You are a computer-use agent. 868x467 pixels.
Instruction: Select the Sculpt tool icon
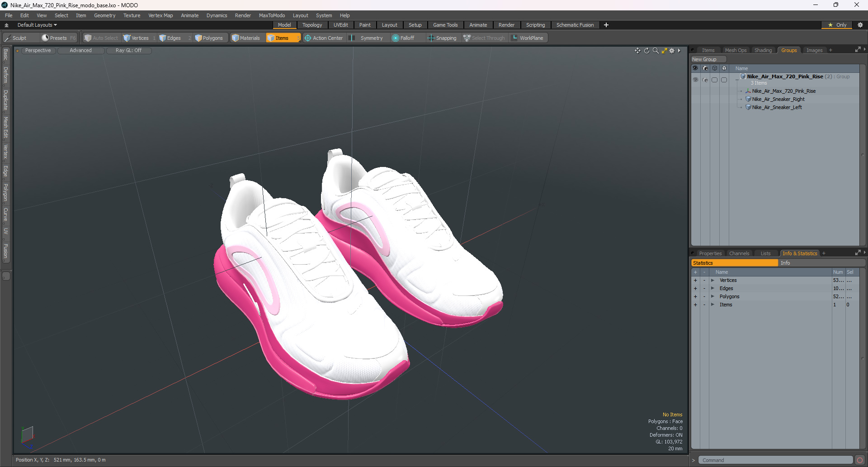click(7, 38)
